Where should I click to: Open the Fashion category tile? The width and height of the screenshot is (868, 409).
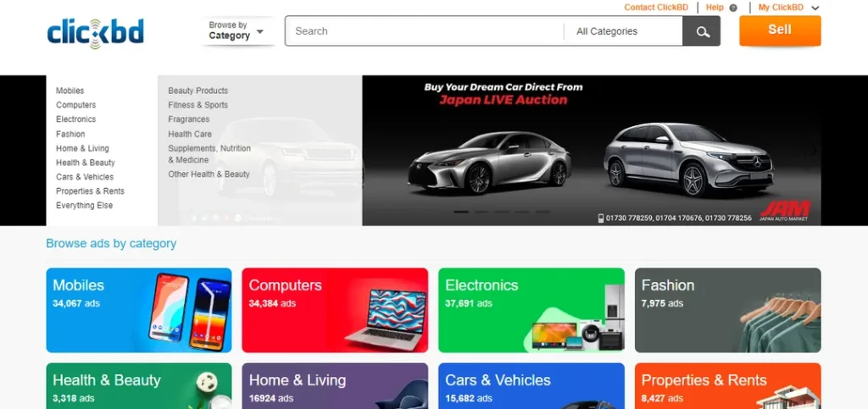[728, 310]
